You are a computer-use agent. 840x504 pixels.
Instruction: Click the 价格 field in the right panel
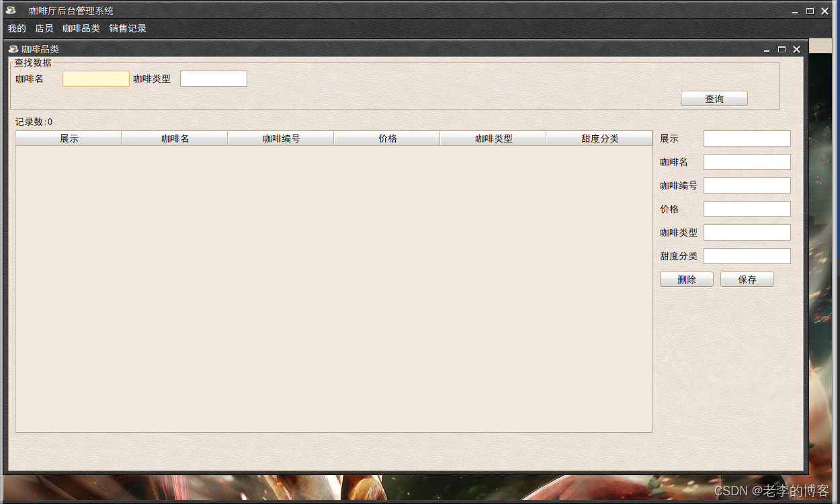point(747,208)
